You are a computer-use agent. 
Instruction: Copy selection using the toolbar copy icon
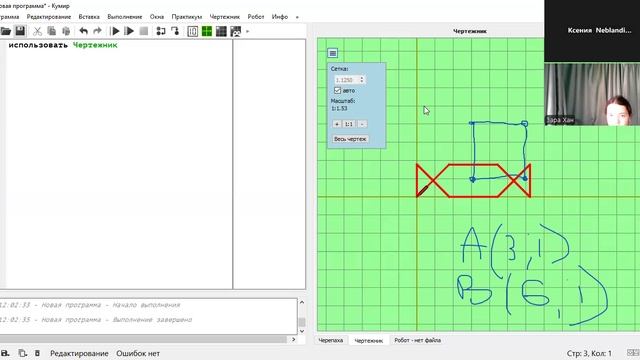click(x=51, y=31)
